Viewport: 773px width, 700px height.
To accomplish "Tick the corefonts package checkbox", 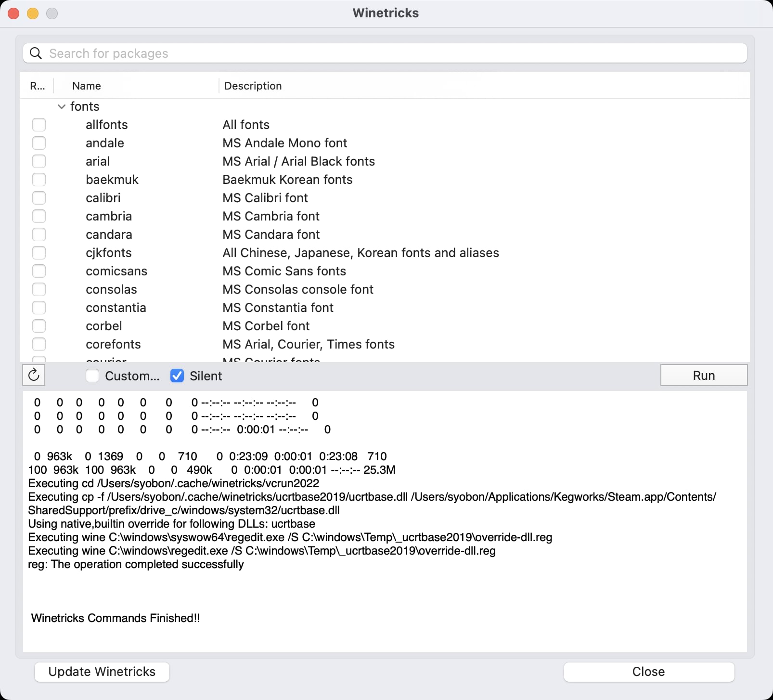I will coord(39,344).
